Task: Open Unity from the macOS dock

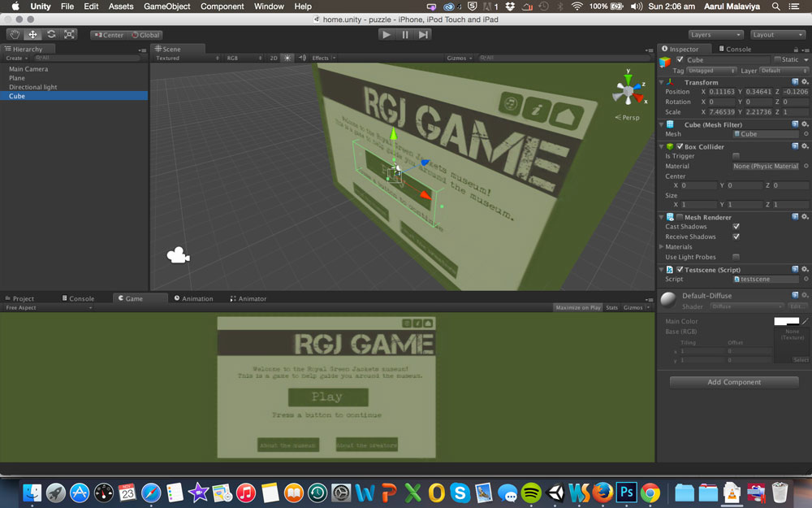Action: tap(556, 493)
